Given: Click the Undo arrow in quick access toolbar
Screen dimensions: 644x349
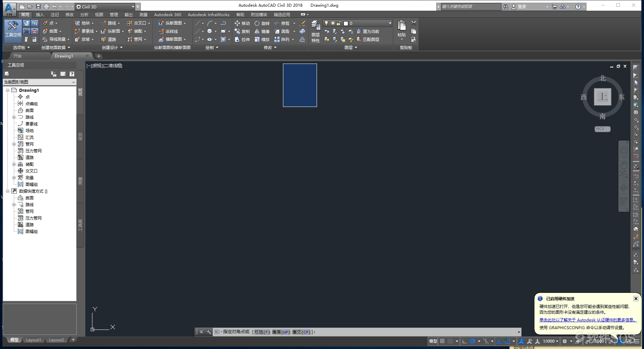Looking at the screenshot, I should point(54,7).
